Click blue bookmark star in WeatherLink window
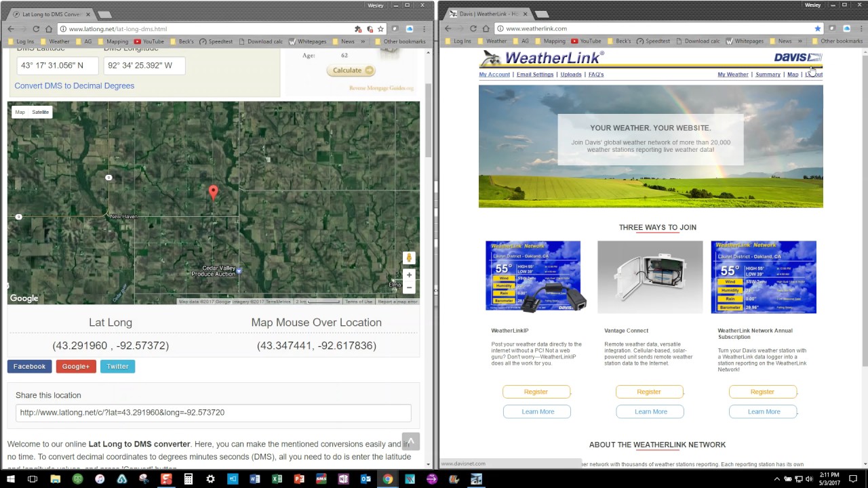 click(x=818, y=28)
